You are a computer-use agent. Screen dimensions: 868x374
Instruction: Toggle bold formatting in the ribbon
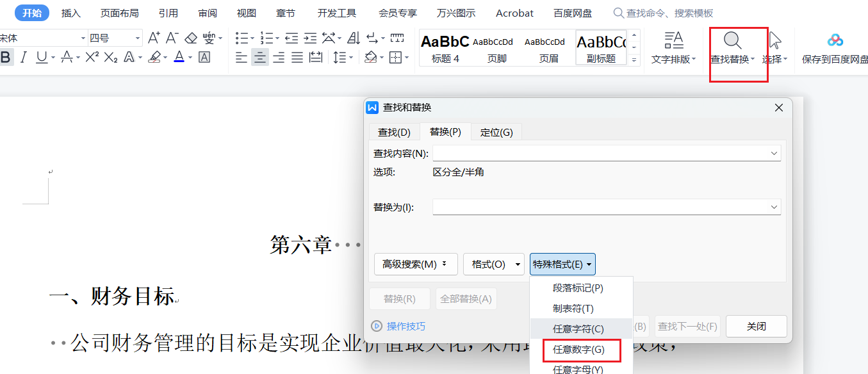6,58
